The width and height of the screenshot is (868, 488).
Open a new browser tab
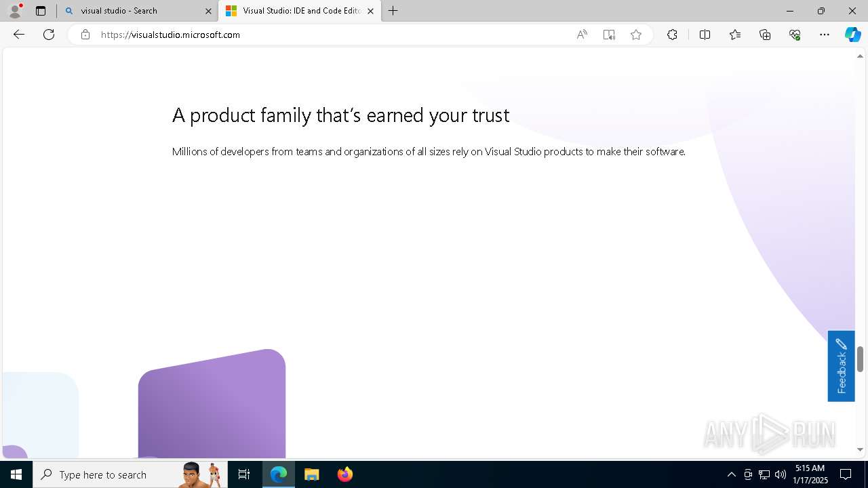coord(393,11)
